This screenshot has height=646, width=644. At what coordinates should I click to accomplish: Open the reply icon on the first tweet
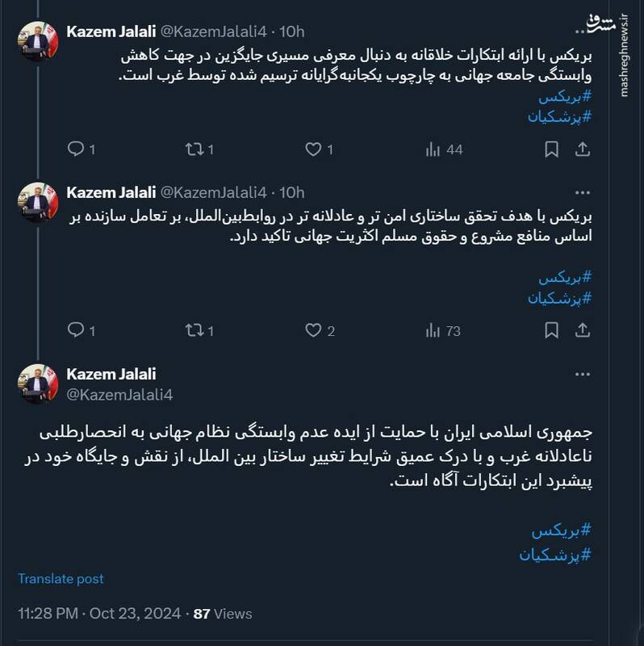click(77, 149)
